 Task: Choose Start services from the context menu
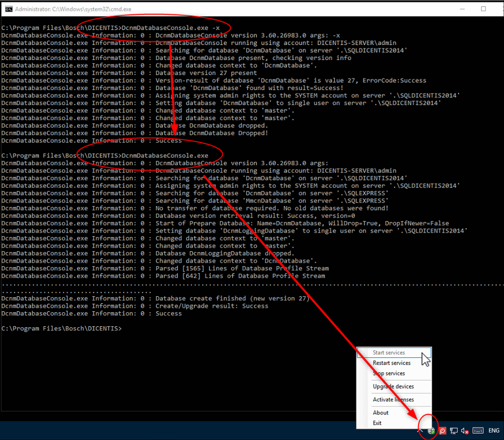click(394, 353)
